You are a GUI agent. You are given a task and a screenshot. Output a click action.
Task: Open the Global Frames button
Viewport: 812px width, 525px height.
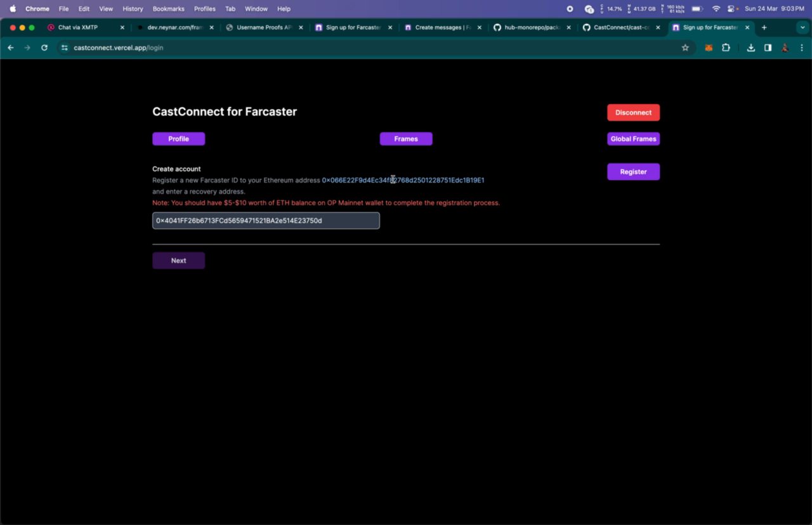tap(633, 139)
